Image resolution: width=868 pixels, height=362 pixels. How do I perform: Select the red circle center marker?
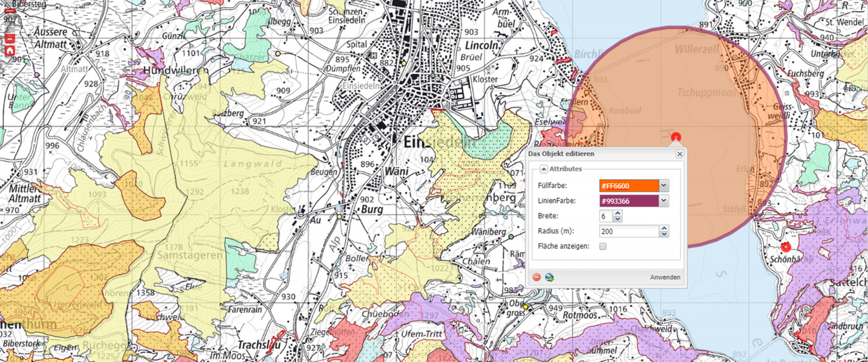675,137
